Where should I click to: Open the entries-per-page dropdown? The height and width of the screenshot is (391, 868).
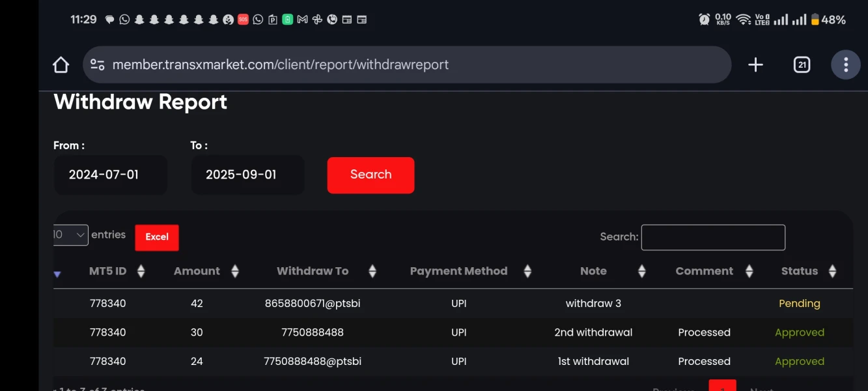click(x=70, y=235)
